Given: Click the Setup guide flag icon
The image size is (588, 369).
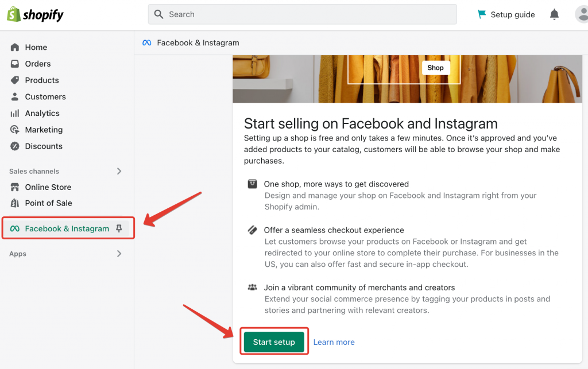Looking at the screenshot, I should 482,14.
